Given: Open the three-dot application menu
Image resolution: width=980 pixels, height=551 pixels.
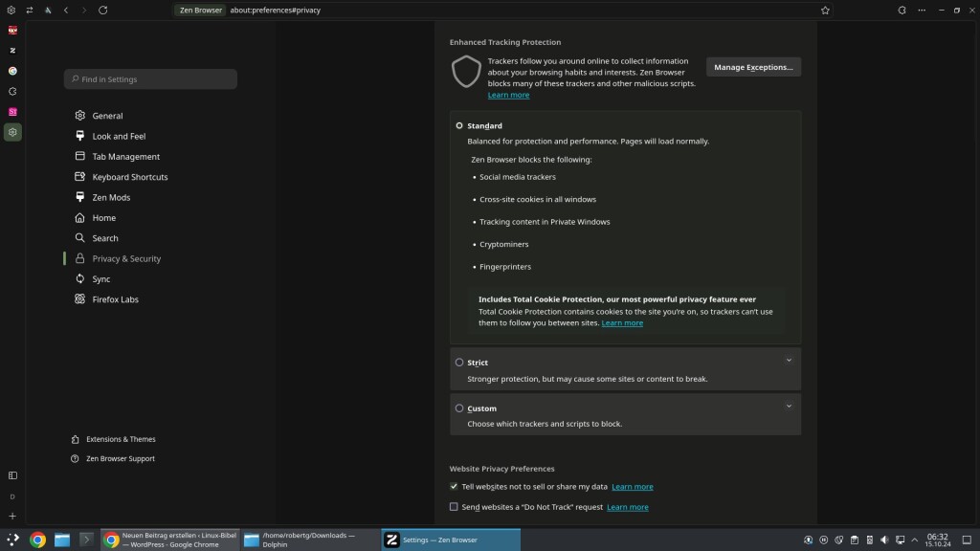Looking at the screenshot, I should click(922, 10).
